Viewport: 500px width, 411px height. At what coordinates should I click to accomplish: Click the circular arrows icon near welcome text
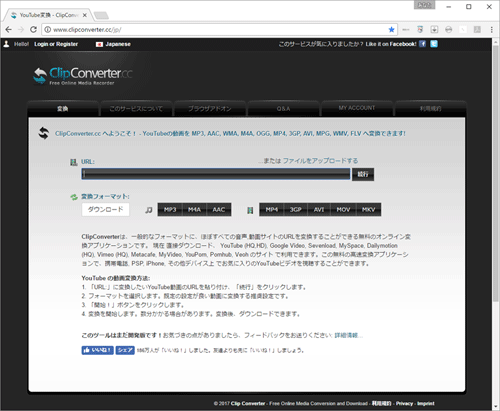pos(44,133)
